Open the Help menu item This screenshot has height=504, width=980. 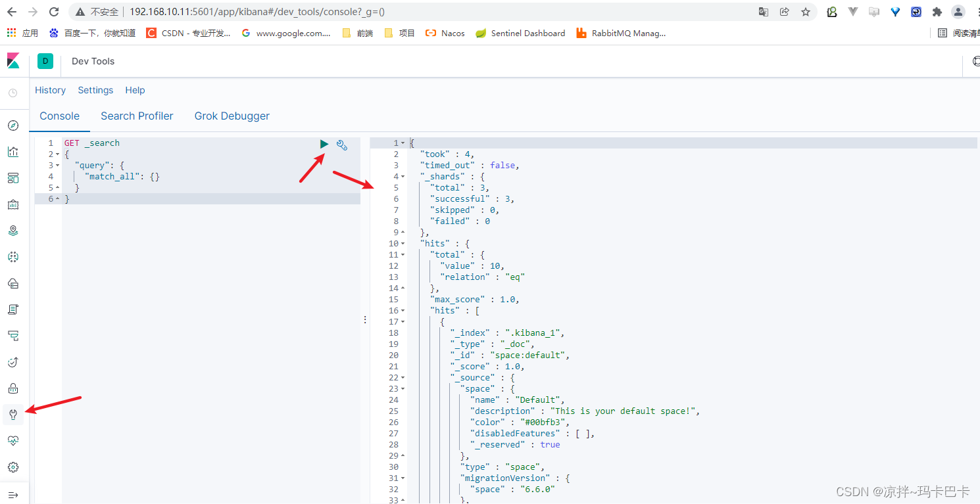135,90
